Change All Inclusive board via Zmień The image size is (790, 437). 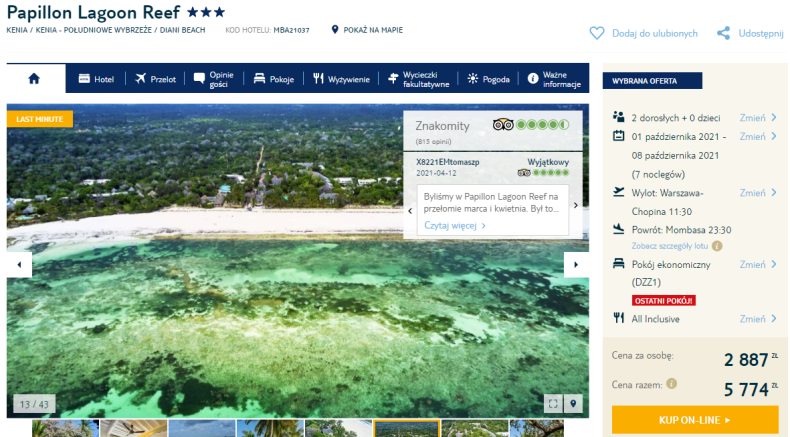coord(758,319)
